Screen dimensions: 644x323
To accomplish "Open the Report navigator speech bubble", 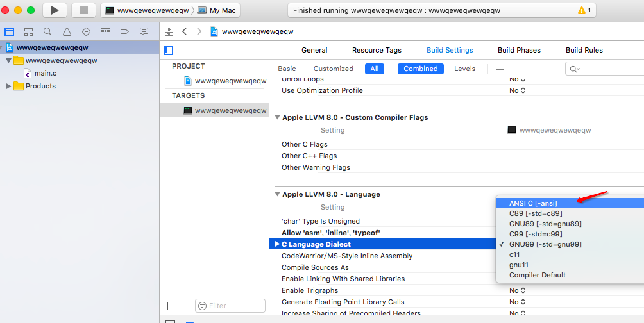I will coord(144,31).
